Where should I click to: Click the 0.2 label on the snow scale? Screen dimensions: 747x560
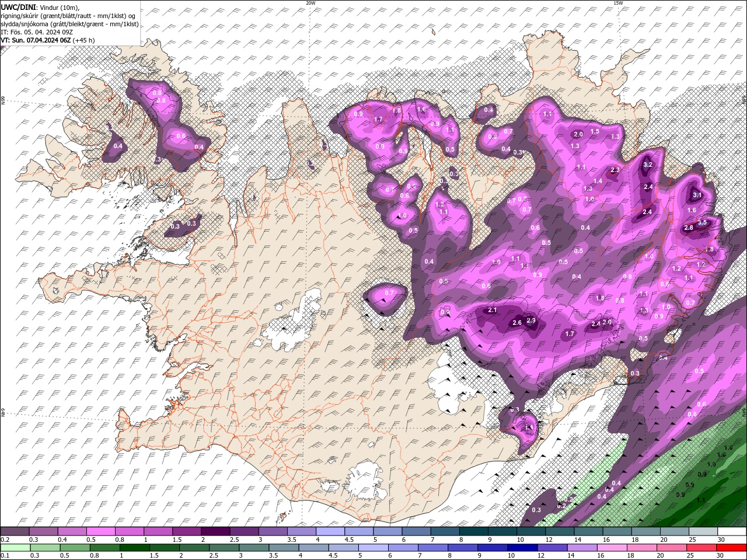pyautogui.click(x=4, y=540)
